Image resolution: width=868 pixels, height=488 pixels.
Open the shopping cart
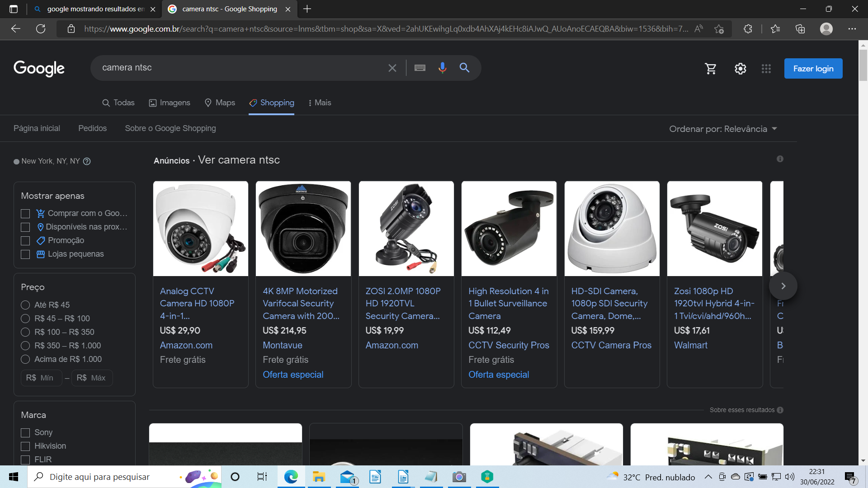(x=711, y=69)
